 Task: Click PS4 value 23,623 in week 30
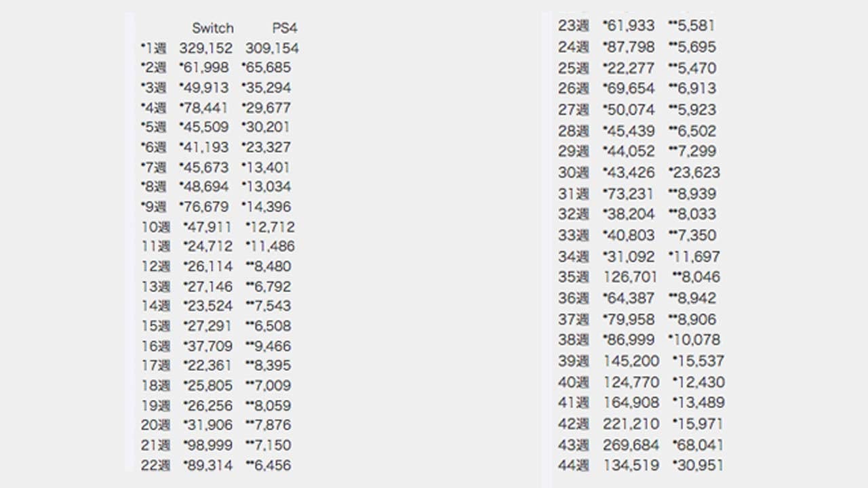(x=694, y=173)
